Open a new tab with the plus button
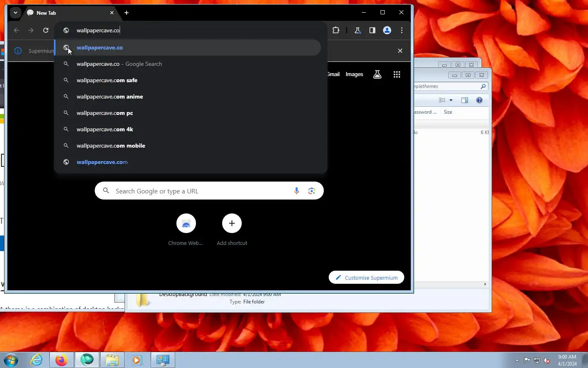The width and height of the screenshot is (588, 368). tap(127, 13)
